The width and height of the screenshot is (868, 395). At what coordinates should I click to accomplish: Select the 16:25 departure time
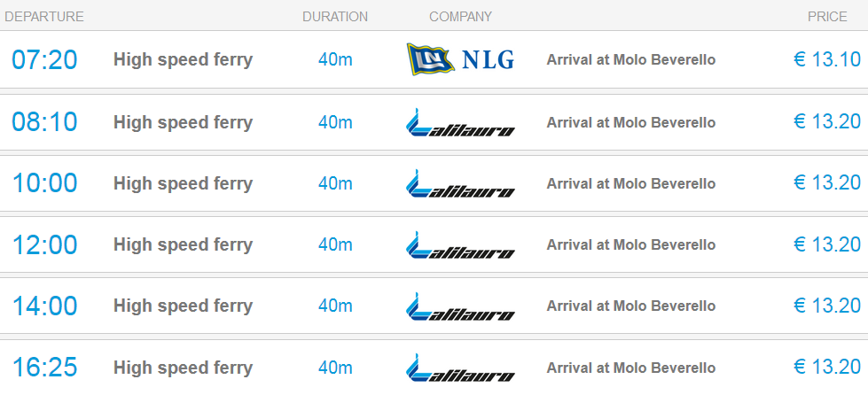pyautogui.click(x=44, y=368)
